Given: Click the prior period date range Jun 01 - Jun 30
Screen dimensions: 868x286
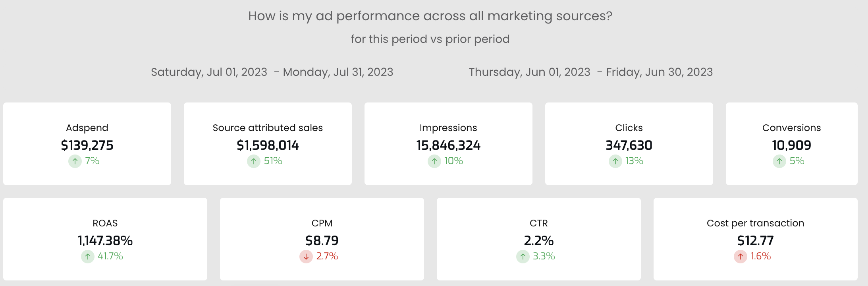Looking at the screenshot, I should pyautogui.click(x=591, y=72).
